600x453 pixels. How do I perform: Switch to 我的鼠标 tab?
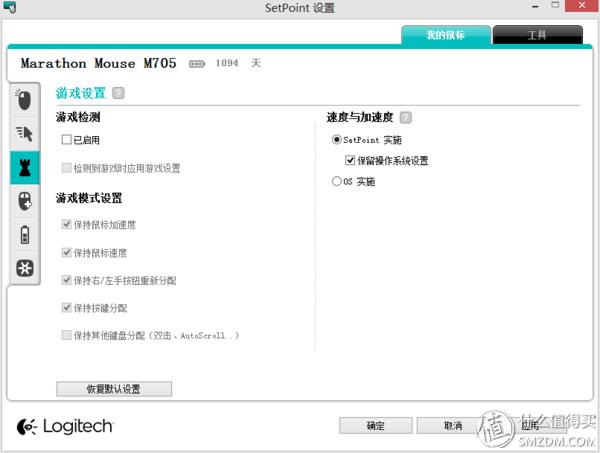tap(446, 35)
